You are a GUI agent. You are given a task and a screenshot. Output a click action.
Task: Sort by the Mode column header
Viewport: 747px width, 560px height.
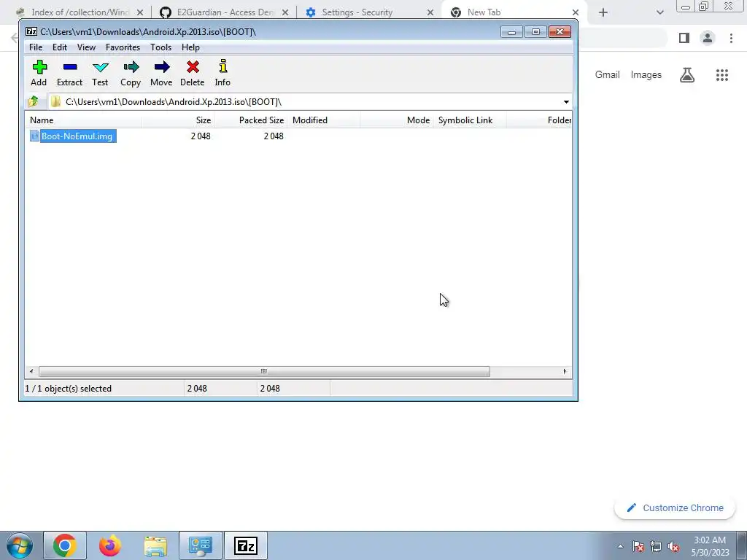397,120
